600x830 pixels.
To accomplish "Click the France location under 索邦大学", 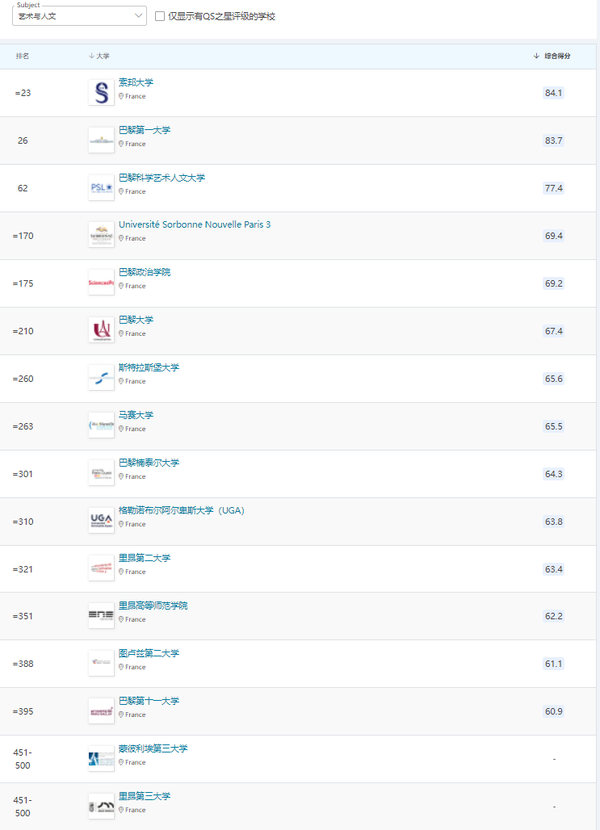I will [x=132, y=96].
